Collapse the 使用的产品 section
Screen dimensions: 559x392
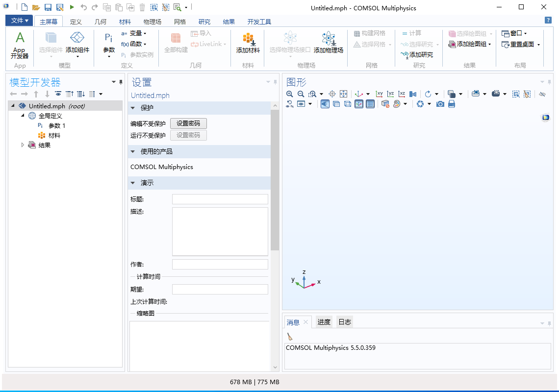[x=132, y=152]
